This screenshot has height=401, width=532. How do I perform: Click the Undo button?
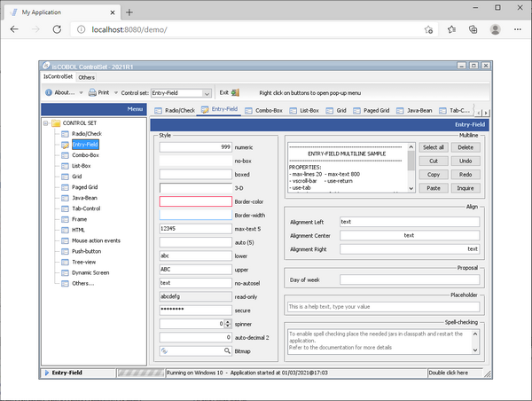click(465, 161)
